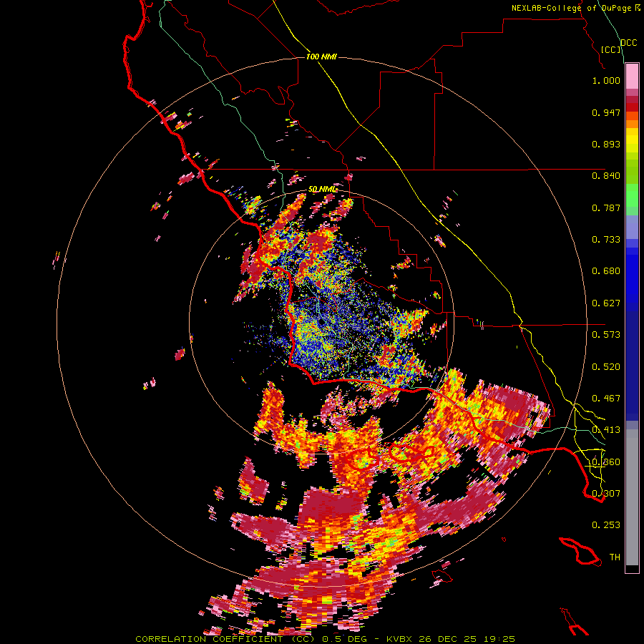Click the gray segment of the color bar

(632, 497)
